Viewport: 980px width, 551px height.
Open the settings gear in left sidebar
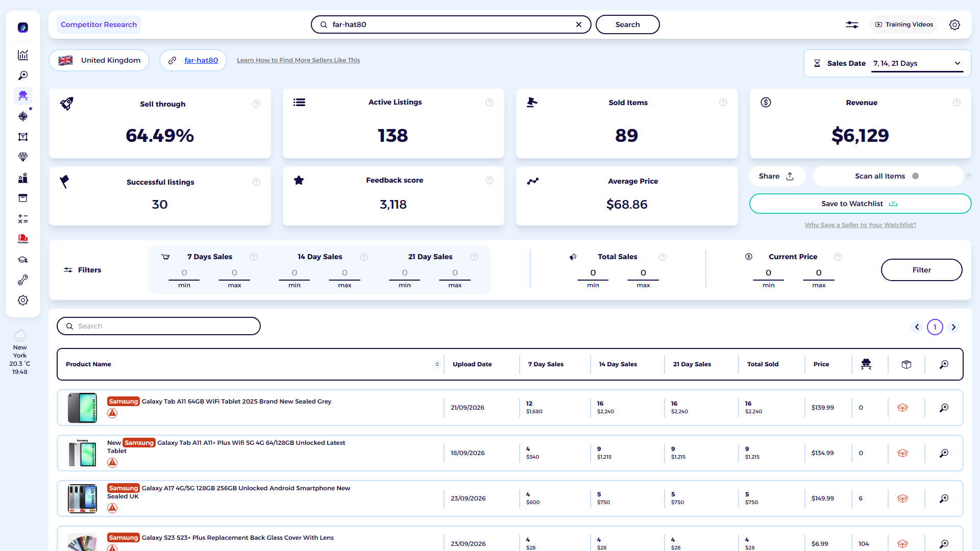[x=23, y=300]
